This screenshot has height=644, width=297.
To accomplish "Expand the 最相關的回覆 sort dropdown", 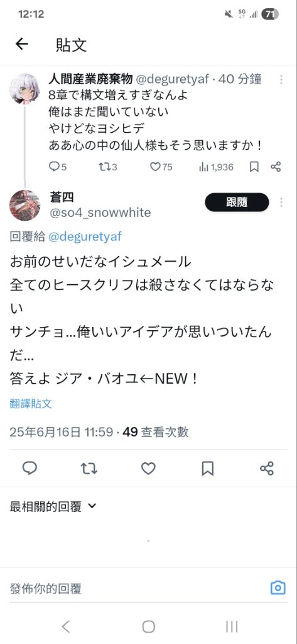I will tap(53, 506).
